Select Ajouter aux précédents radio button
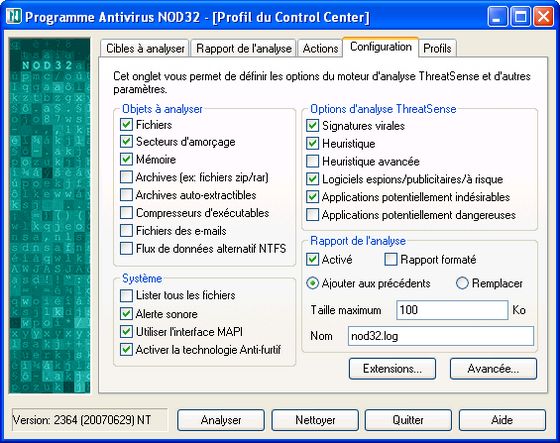The image size is (560, 443). (312, 284)
